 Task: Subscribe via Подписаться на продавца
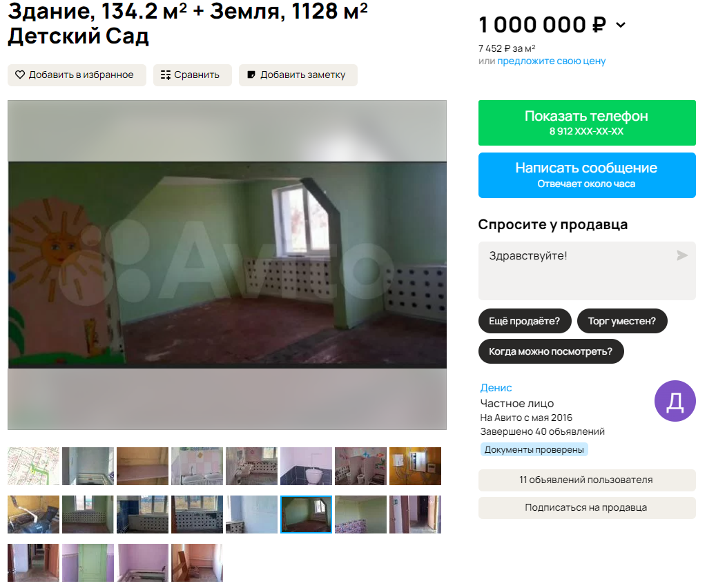(x=587, y=508)
